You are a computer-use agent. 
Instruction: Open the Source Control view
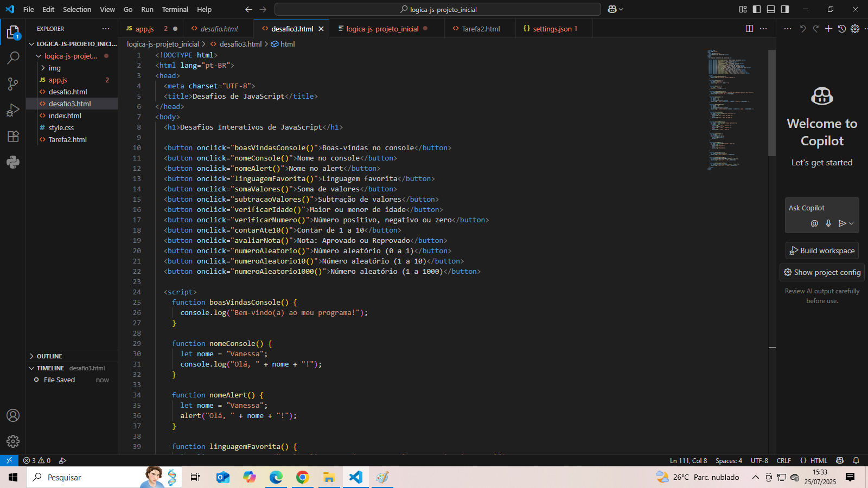[13, 84]
